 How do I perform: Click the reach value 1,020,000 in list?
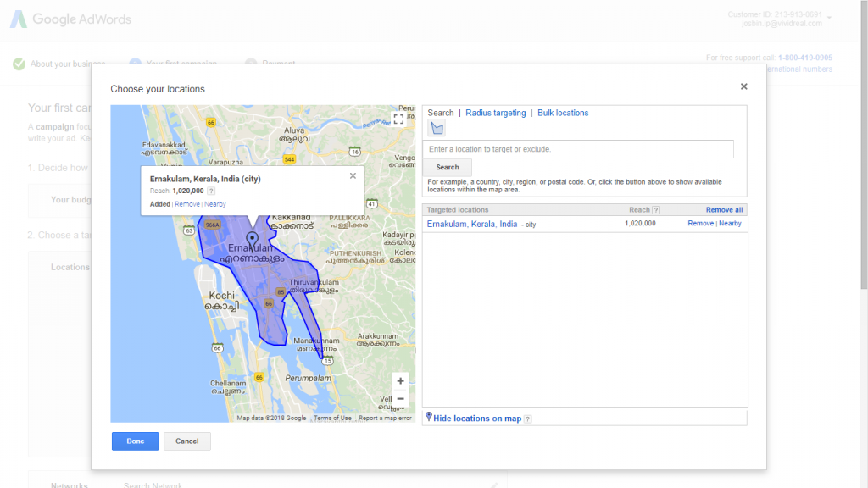point(640,224)
